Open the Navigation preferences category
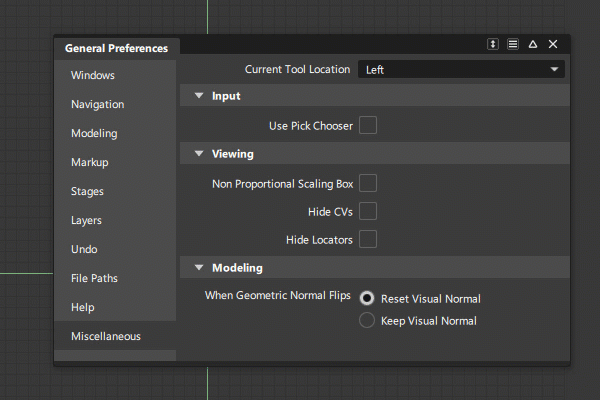The width and height of the screenshot is (600, 400). pos(97,104)
